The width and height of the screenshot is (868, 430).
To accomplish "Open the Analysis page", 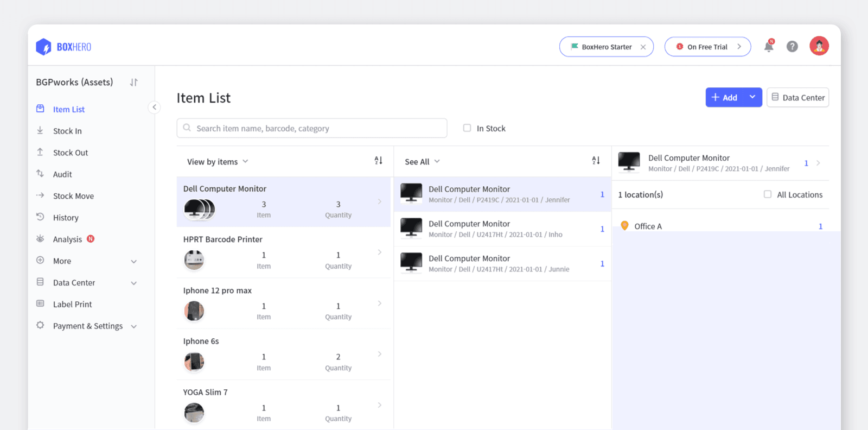I will coord(67,239).
